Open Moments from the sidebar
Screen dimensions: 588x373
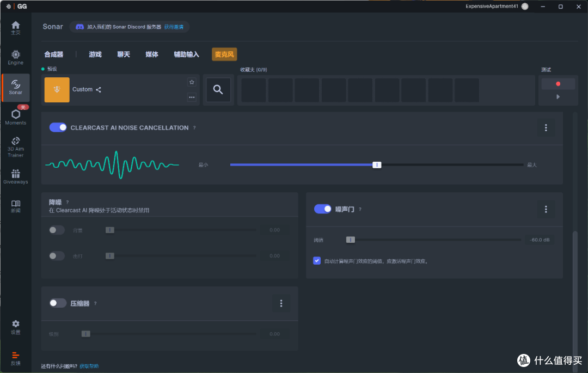click(x=15, y=117)
